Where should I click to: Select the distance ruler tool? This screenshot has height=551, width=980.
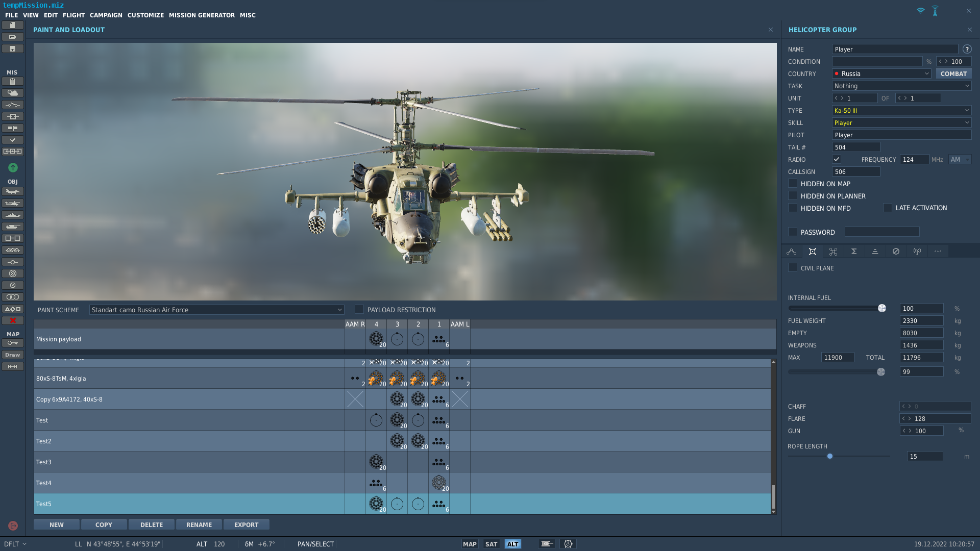(x=13, y=366)
